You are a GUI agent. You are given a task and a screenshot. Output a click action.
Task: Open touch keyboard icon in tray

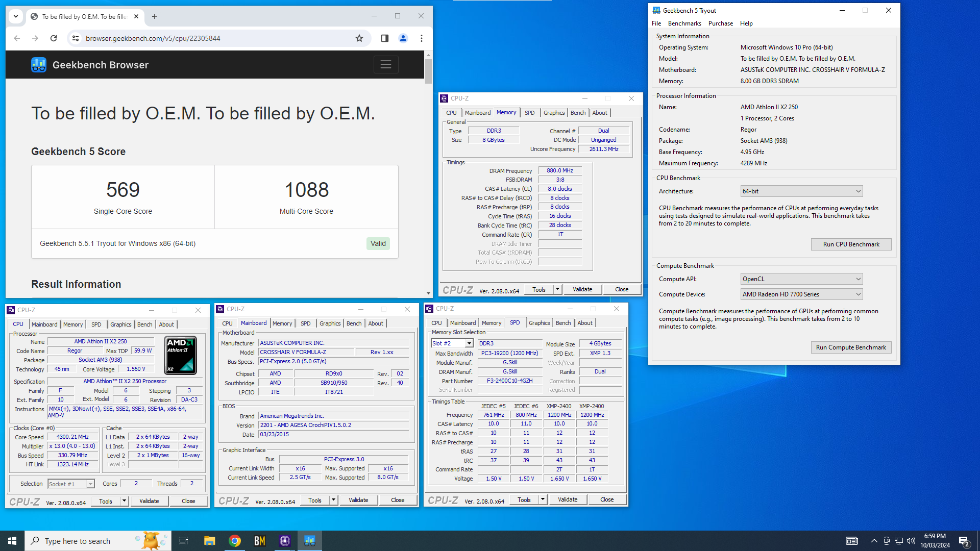[x=852, y=541]
